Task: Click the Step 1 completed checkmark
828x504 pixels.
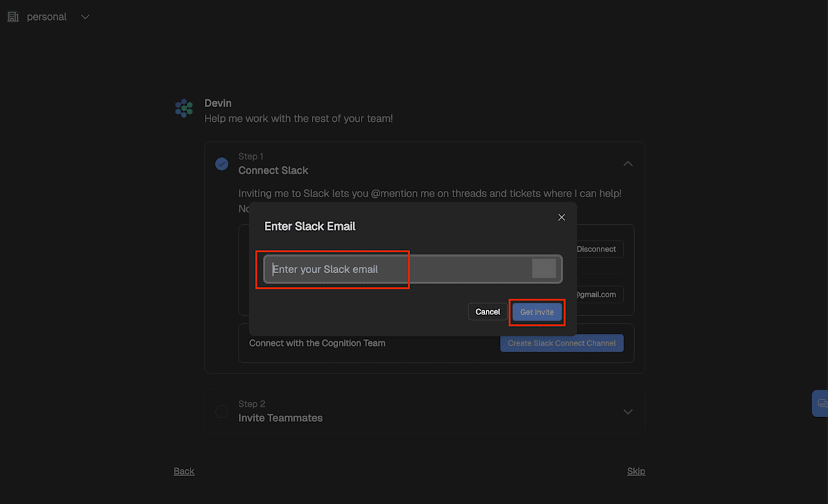Action: 221,164
